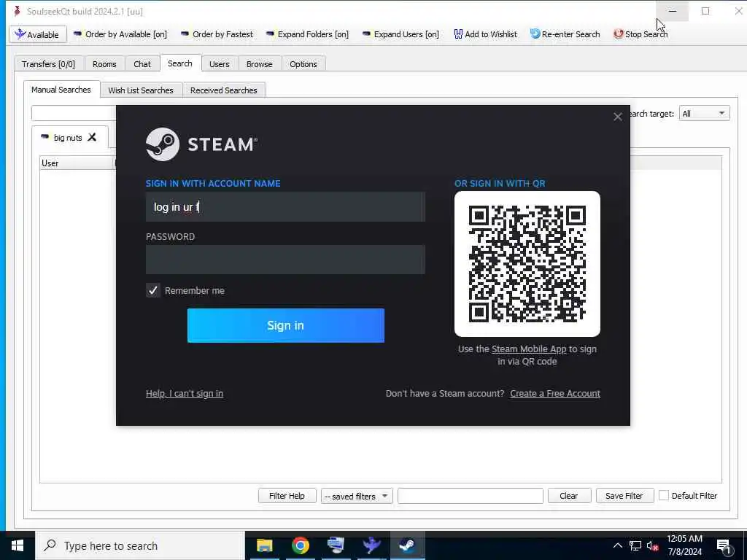Click the Clear filter button
The width and height of the screenshot is (747, 560).
(x=569, y=496)
